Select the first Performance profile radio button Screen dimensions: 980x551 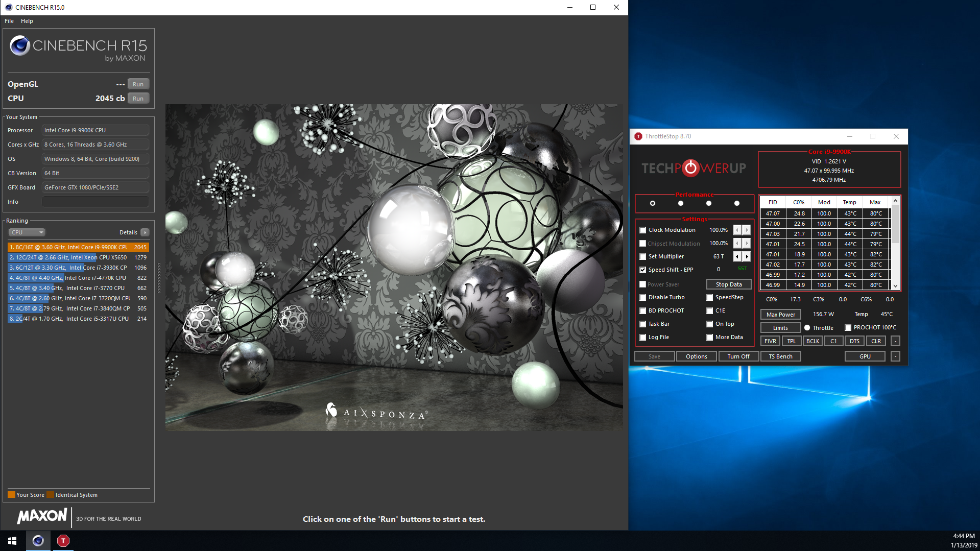(653, 203)
